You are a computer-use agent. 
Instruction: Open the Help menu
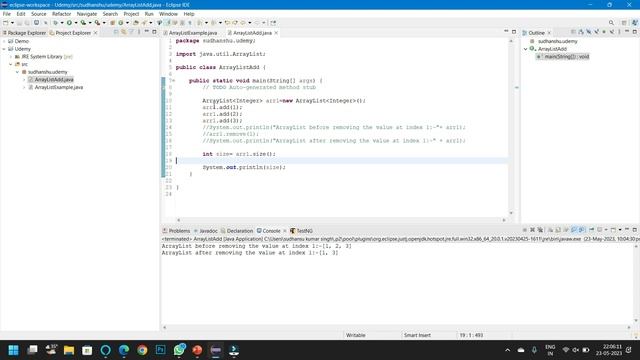coord(189,14)
